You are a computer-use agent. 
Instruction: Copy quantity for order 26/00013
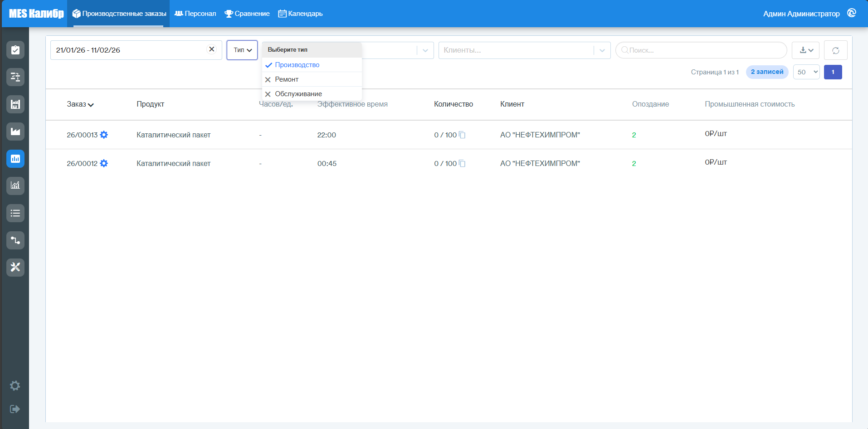tap(462, 135)
